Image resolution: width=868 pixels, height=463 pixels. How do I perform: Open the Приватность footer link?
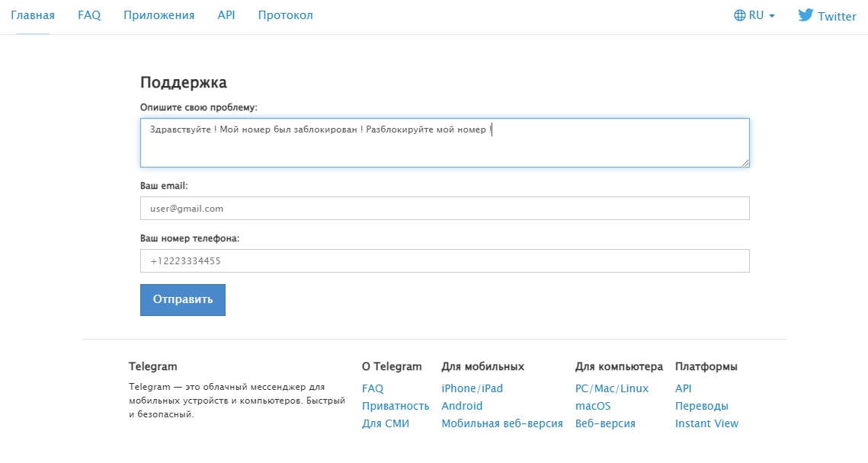[396, 405]
